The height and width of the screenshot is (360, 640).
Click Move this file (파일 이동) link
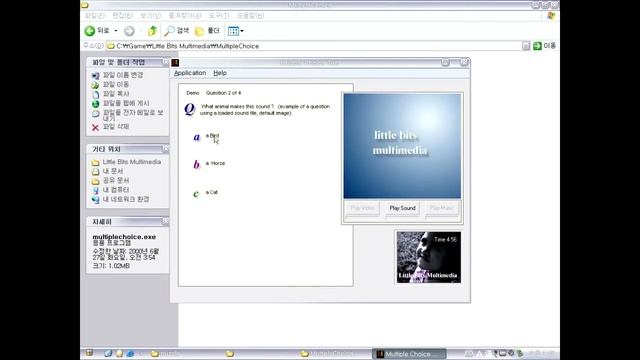point(116,84)
